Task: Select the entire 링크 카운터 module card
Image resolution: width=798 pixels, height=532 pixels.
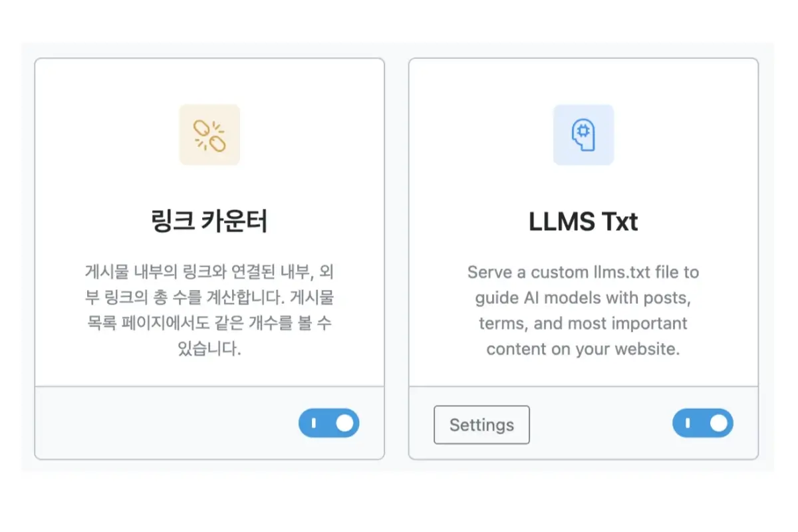Action: point(209,258)
